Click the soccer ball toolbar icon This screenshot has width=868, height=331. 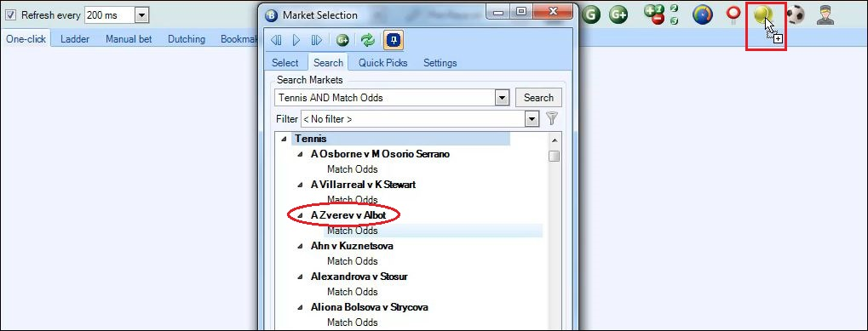click(796, 15)
